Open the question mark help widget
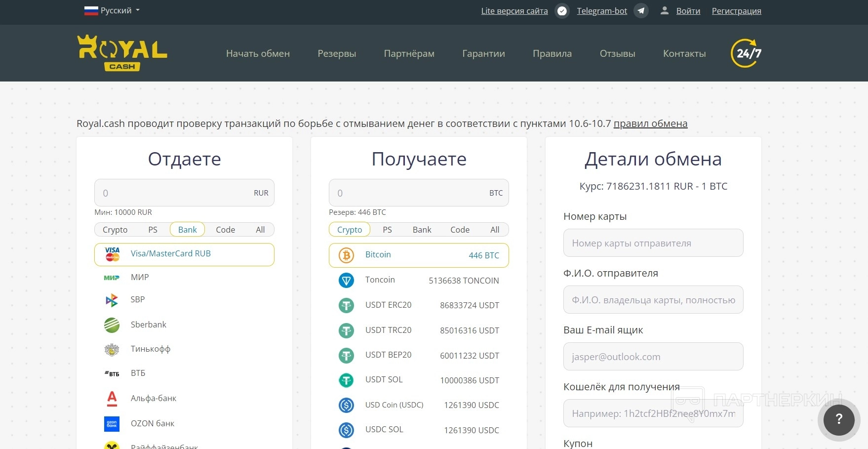This screenshot has height=449, width=868. tap(839, 419)
